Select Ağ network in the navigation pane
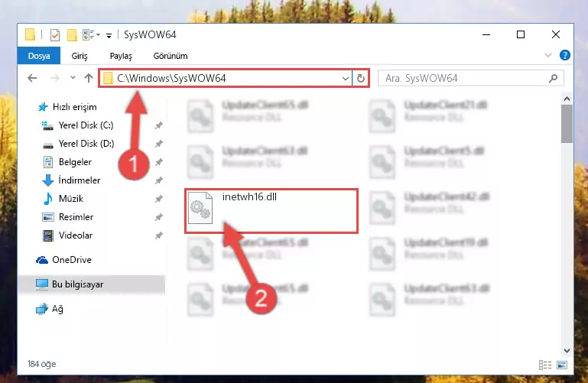588x383 pixels. [x=50, y=309]
